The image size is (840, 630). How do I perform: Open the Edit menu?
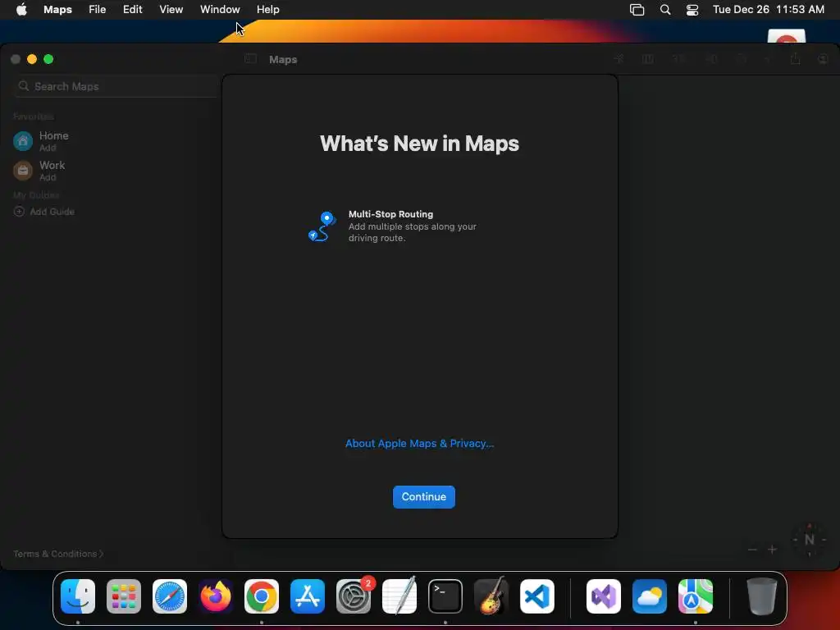(132, 10)
